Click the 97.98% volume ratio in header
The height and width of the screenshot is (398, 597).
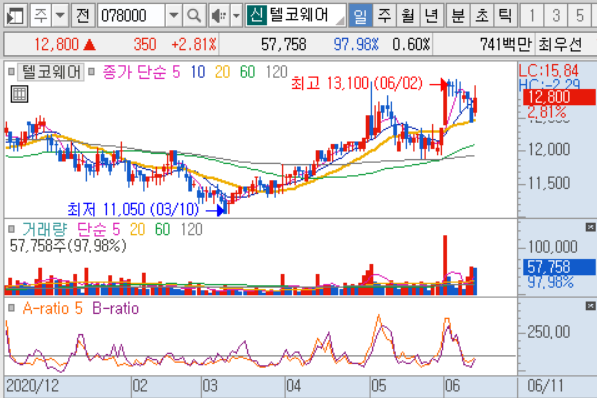click(356, 45)
